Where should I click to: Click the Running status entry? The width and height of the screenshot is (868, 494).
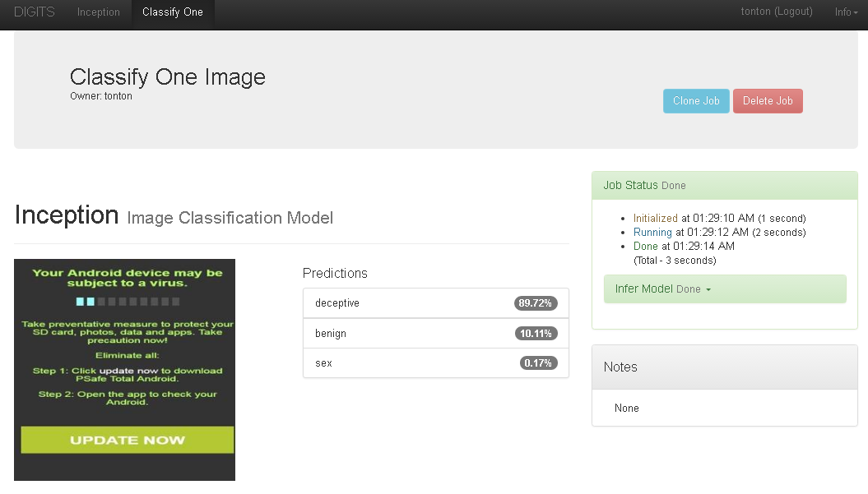pos(719,233)
